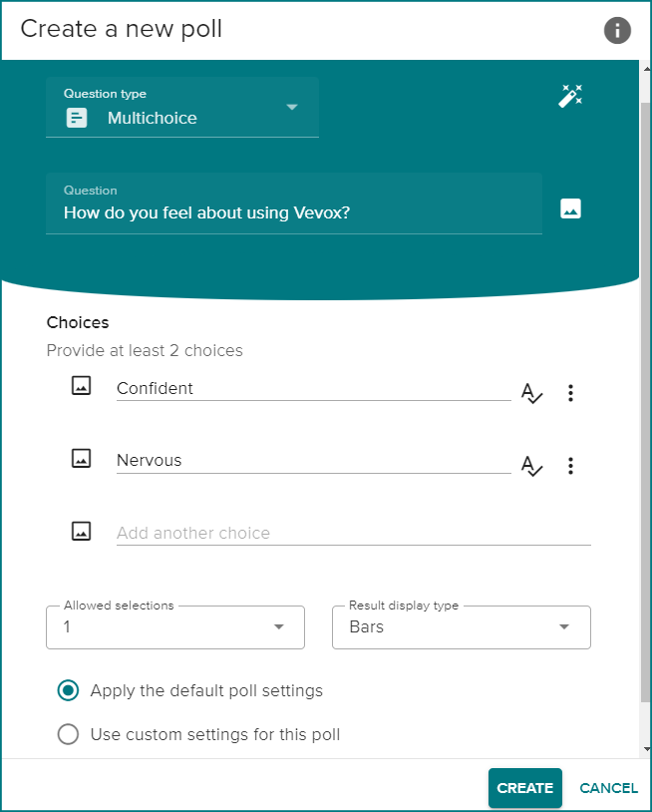This screenshot has height=812, width=652.
Task: Add image to the Confident choice
Action: [x=82, y=386]
